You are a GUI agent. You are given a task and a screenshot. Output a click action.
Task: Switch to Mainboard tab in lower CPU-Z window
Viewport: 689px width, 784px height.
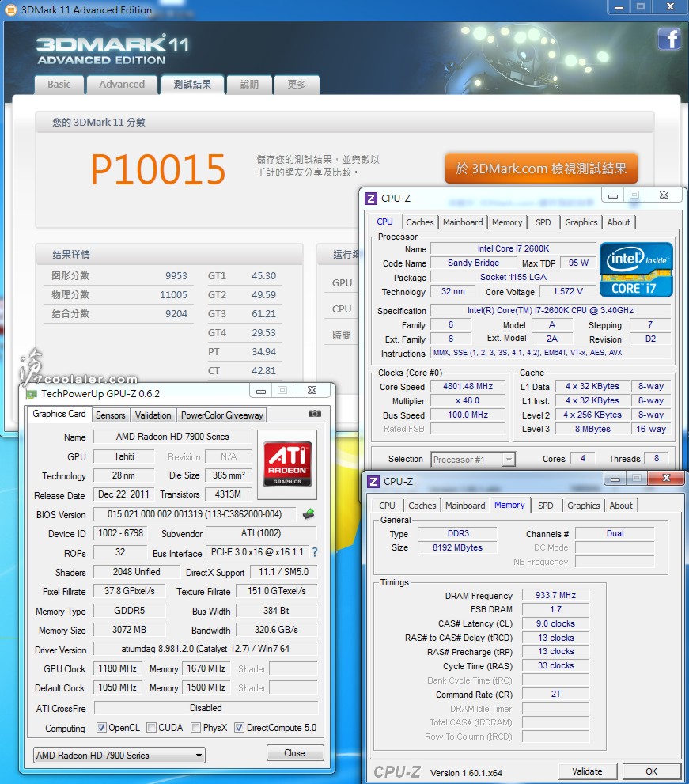[465, 506]
